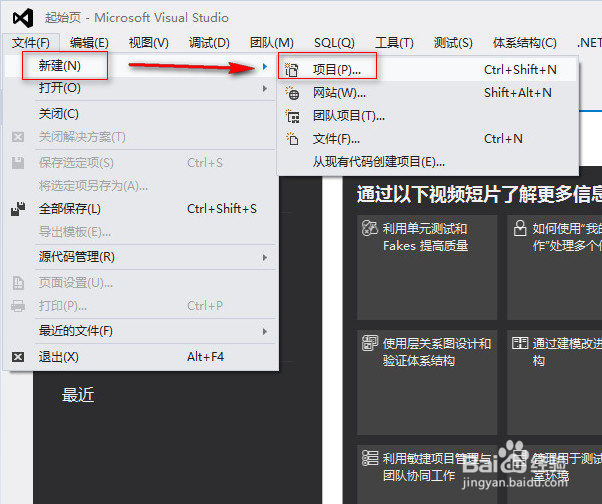Click the Page Setup (页面设置) icon
The image size is (602, 504).
tap(18, 283)
